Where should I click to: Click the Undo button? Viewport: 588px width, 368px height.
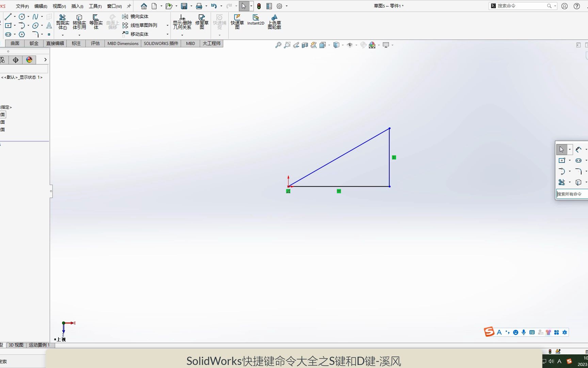pyautogui.click(x=214, y=6)
